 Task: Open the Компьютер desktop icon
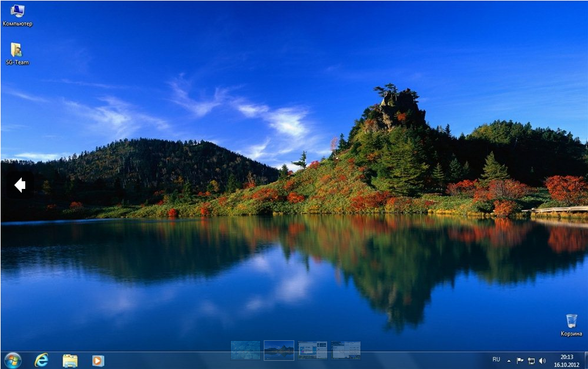(x=17, y=16)
